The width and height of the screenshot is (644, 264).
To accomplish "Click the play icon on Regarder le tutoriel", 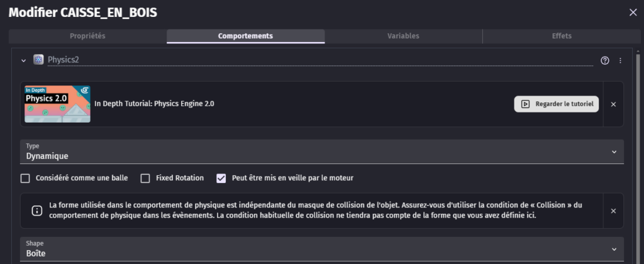I will pyautogui.click(x=525, y=104).
